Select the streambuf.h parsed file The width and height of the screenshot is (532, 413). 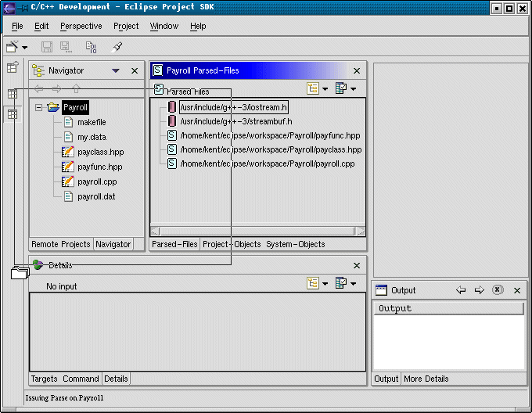click(x=235, y=121)
